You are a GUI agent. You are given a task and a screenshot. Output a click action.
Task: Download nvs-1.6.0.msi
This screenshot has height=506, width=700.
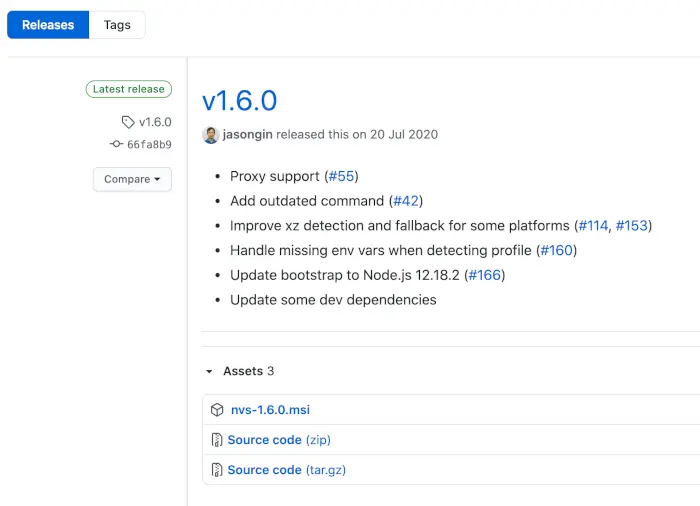tap(270, 410)
